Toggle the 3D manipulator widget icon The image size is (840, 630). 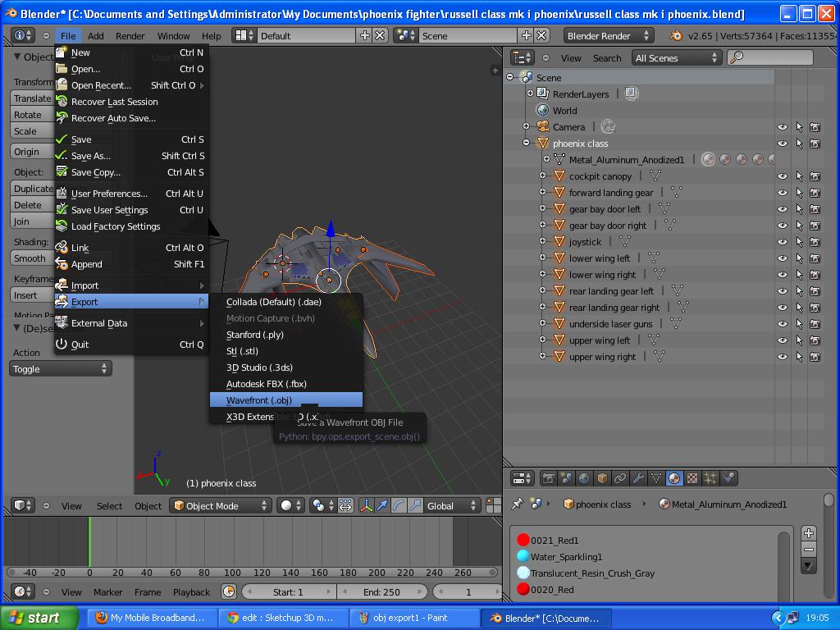click(x=367, y=505)
